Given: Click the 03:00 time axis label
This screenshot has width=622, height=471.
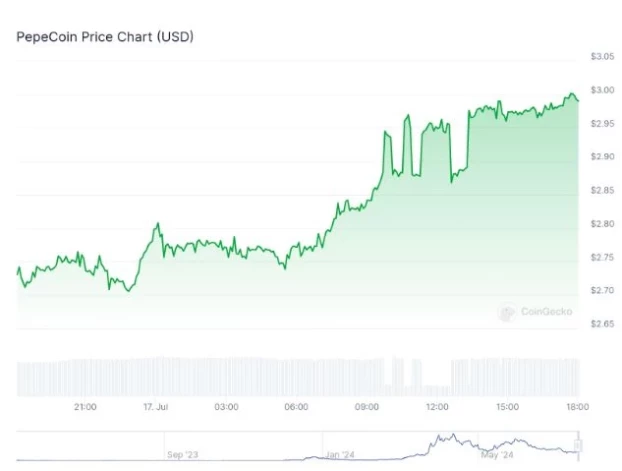Looking at the screenshot, I should click(226, 406).
